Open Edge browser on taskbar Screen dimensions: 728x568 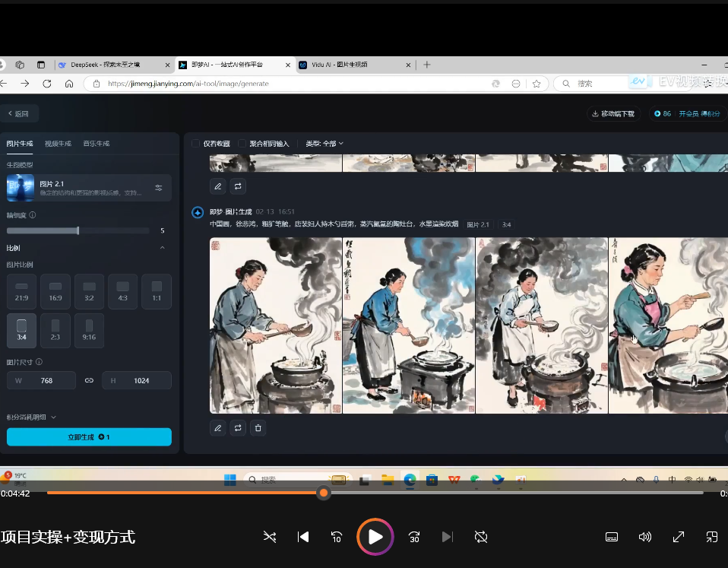[410, 480]
